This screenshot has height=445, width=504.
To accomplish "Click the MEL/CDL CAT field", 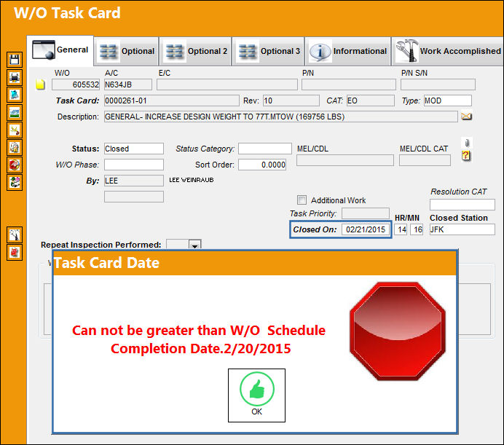I will (425, 160).
